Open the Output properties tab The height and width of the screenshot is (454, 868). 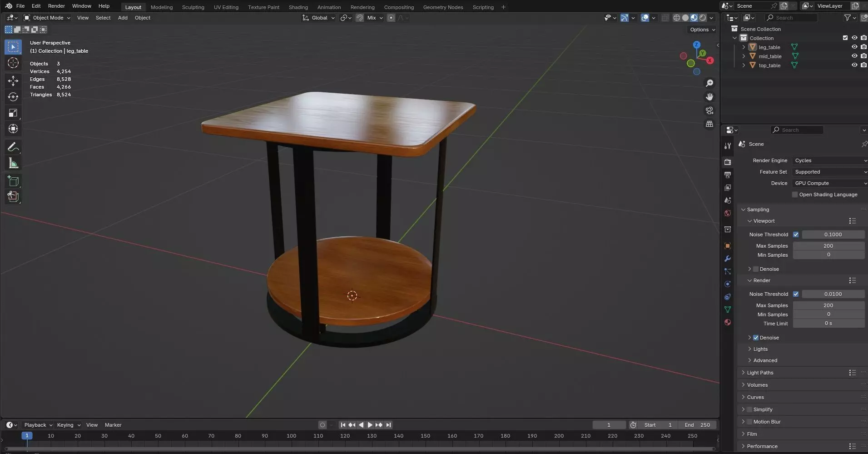728,175
